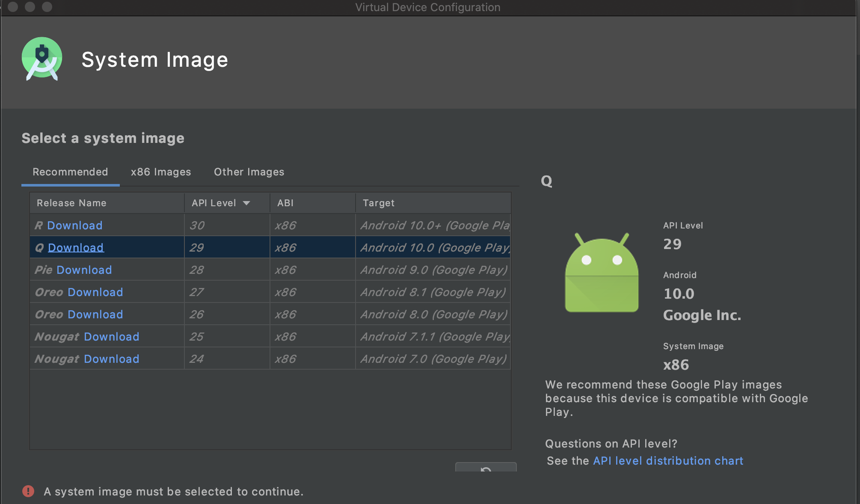
Task: Download the Oreo API 27 image
Action: (x=95, y=292)
